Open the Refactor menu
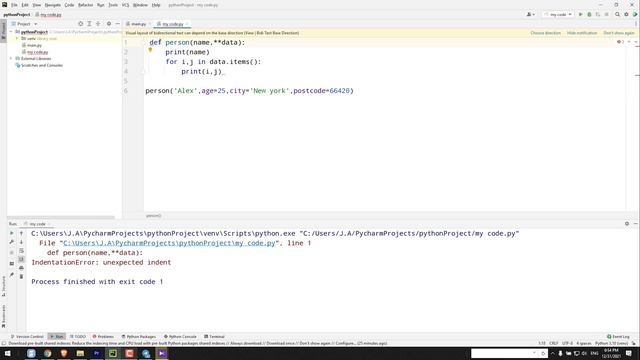640x360 pixels. click(86, 5)
